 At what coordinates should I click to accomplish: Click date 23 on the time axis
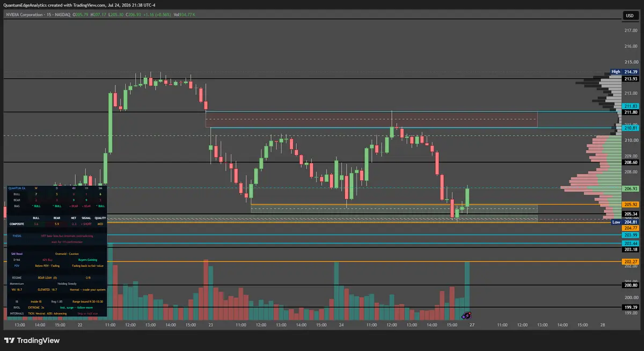[x=211, y=325]
